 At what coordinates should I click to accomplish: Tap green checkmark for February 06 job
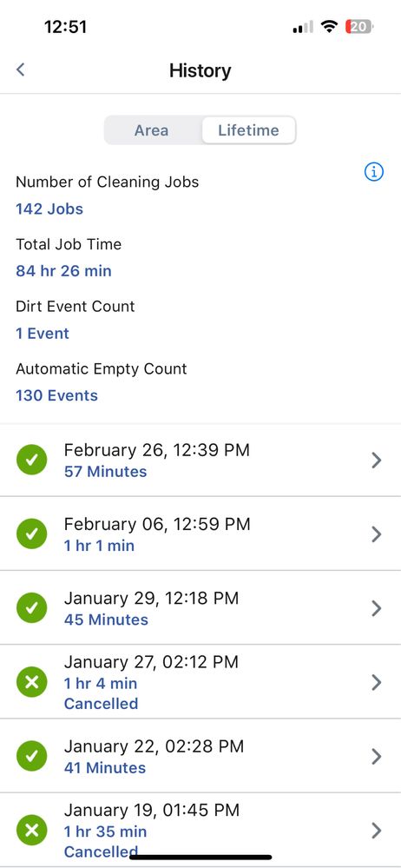32,533
